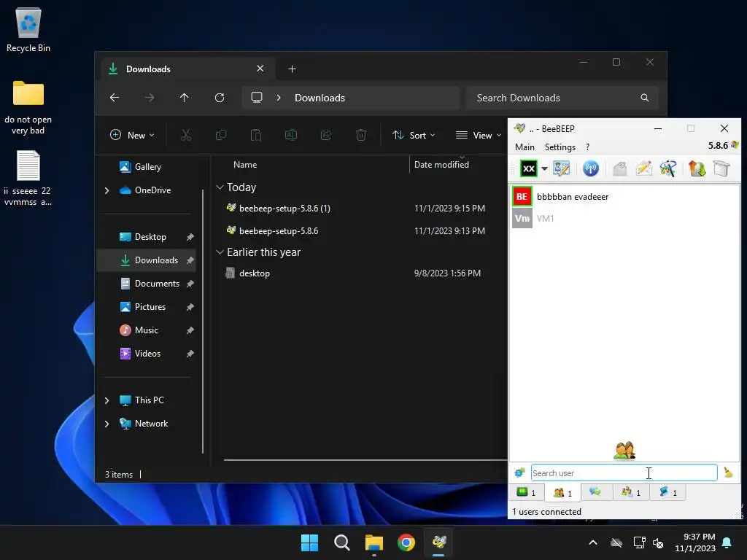Viewport: 747px width, 560px height.
Task: Click the blue broadcast antenna icon
Action: 591,168
